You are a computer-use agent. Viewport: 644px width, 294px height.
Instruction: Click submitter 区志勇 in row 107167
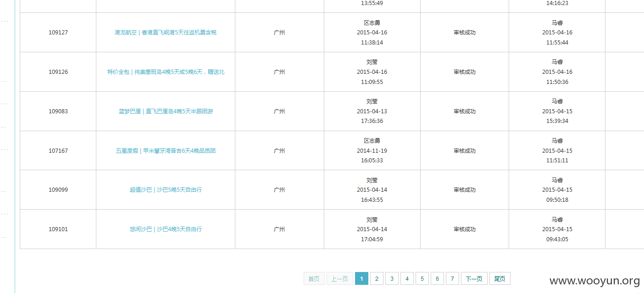pos(372,141)
